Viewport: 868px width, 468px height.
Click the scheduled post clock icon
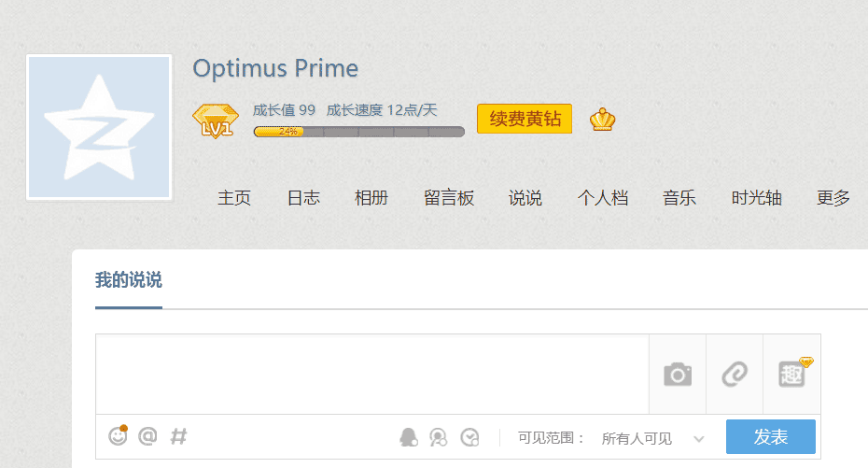coord(470,436)
